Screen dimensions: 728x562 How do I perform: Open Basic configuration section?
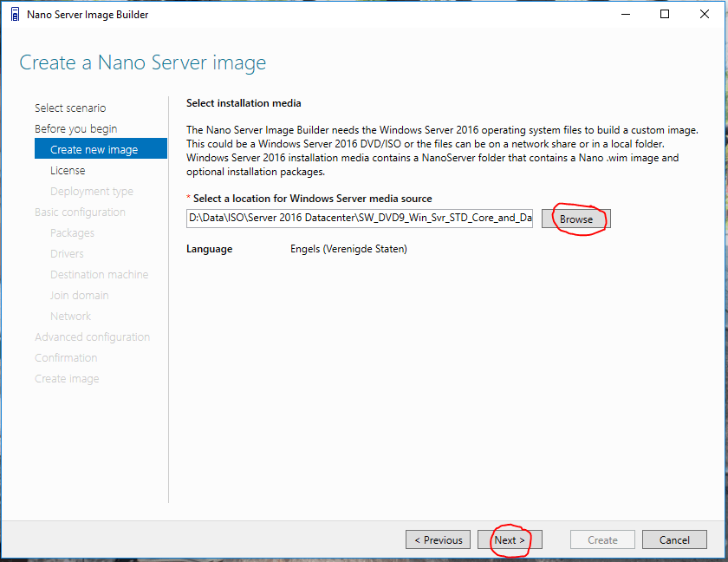(80, 212)
